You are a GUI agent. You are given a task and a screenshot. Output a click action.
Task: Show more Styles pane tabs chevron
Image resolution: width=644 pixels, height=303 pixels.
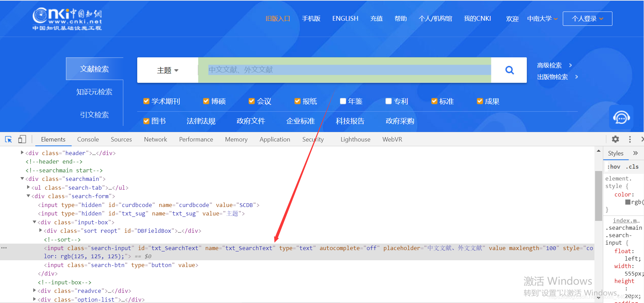(x=636, y=153)
